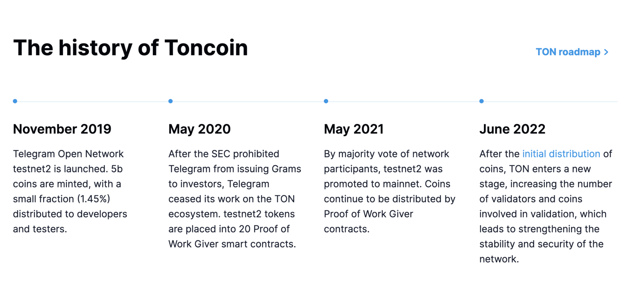Click the May 2020 heading
Image resolution: width=644 pixels, height=301 pixels.
tap(199, 129)
